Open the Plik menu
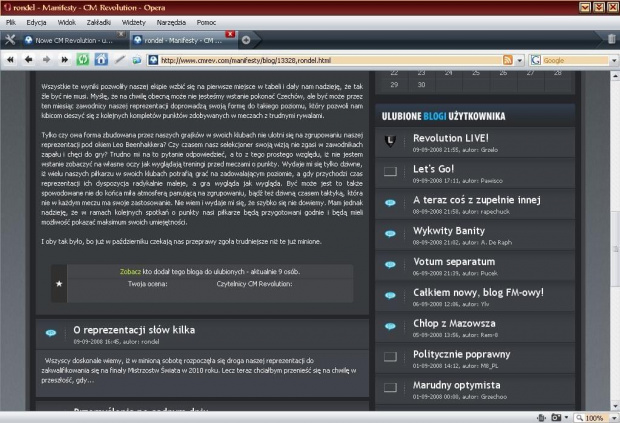 coord(11,23)
